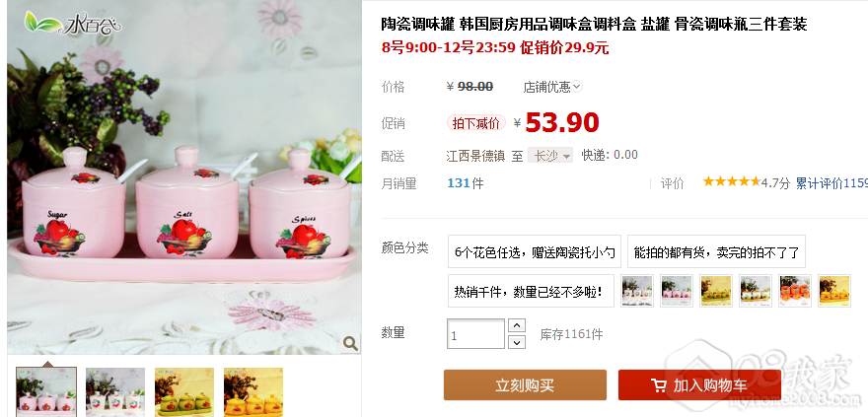The image size is (868, 417).
Task: Choose the orange jars color option
Action: click(795, 291)
